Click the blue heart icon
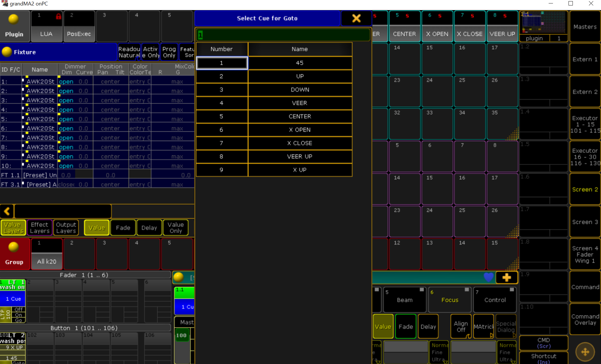Image resolution: width=601 pixels, height=364 pixels. pyautogui.click(x=488, y=277)
